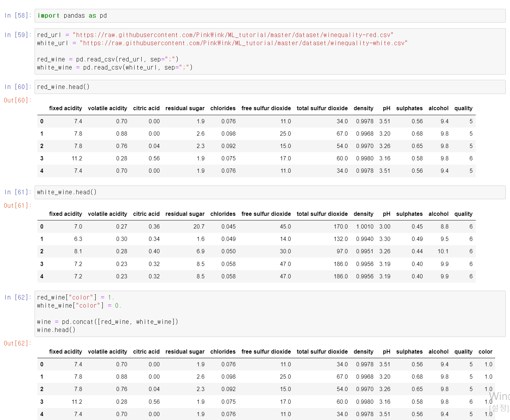510x420 pixels.
Task: Click residual sugar value 20.7 in Out[61]
Action: [x=199, y=226]
